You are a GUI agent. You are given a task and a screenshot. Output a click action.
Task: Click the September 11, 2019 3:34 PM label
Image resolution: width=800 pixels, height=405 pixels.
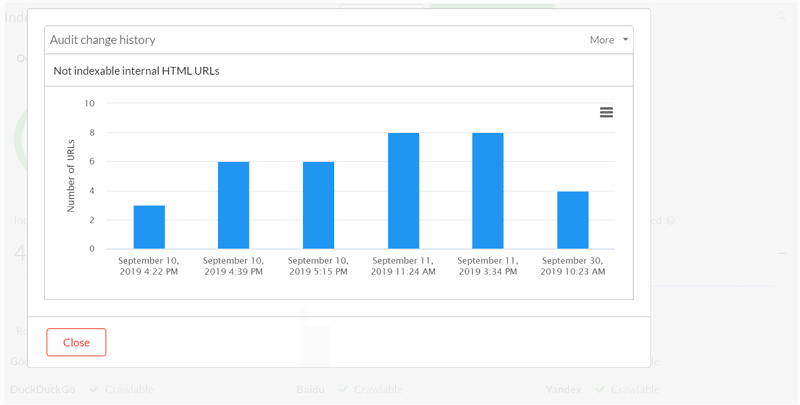click(x=488, y=266)
